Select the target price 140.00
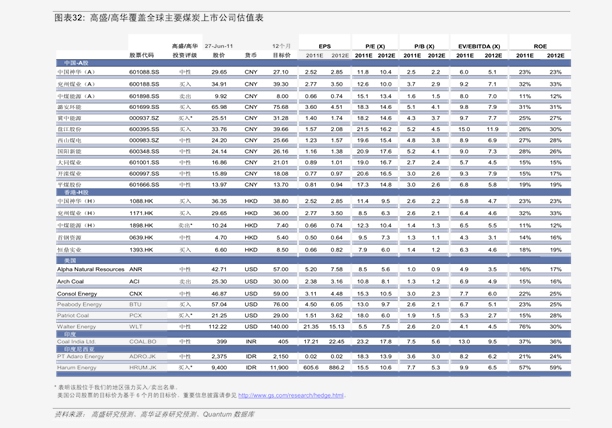 click(x=279, y=327)
